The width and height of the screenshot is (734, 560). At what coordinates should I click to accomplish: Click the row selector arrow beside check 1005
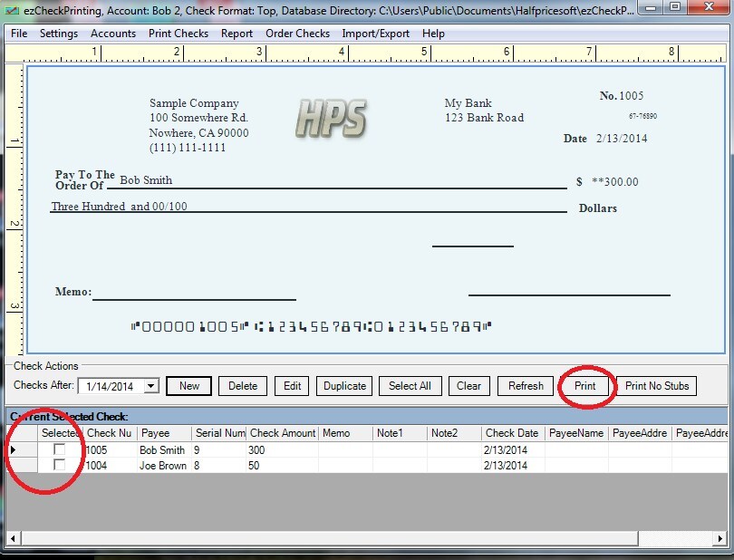coord(13,450)
